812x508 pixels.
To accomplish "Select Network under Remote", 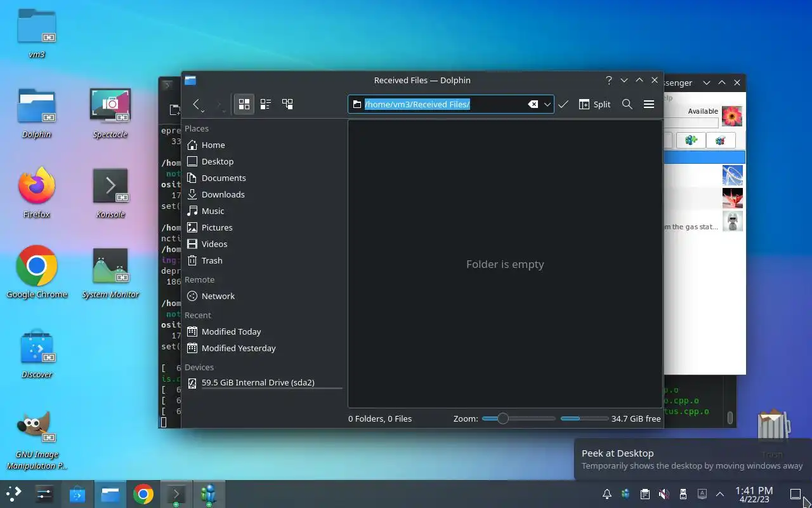I will (264, 296).
